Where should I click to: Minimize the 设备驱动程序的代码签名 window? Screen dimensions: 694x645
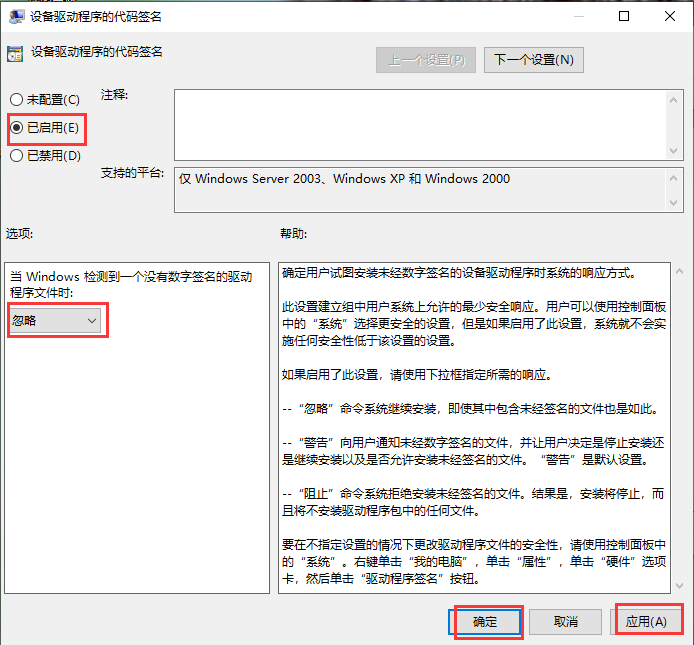[x=578, y=16]
